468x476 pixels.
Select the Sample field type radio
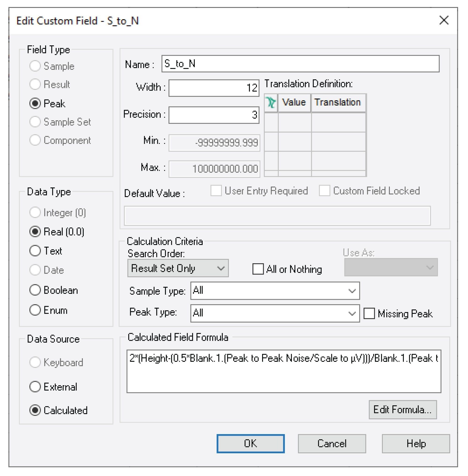tap(35, 66)
